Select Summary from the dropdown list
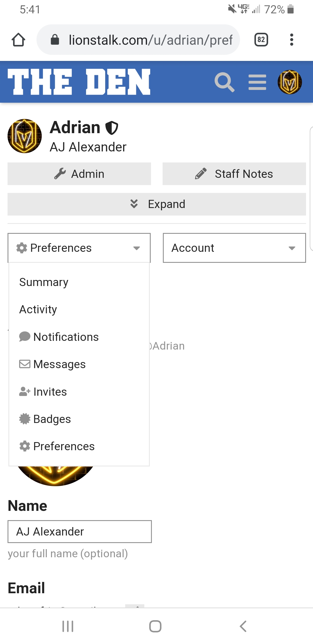The image size is (313, 644). tap(44, 282)
